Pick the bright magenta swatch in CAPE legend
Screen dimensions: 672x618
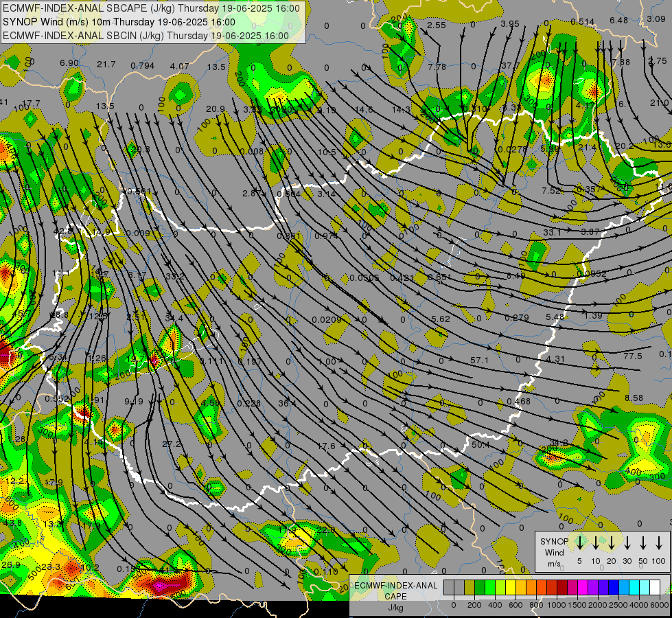click(x=583, y=587)
